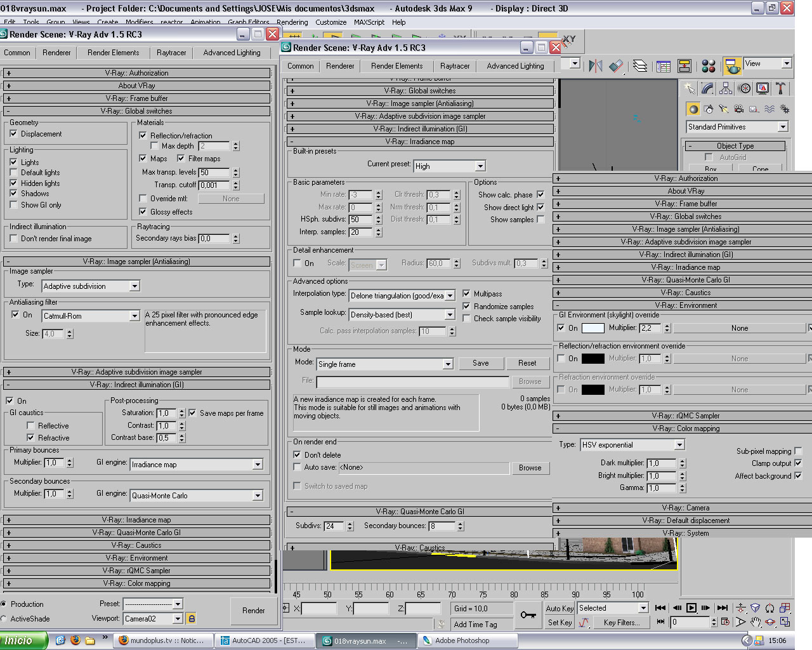Switch to the Hierarchy panel icon
Image resolution: width=812 pixels, height=650 pixels.
point(726,88)
